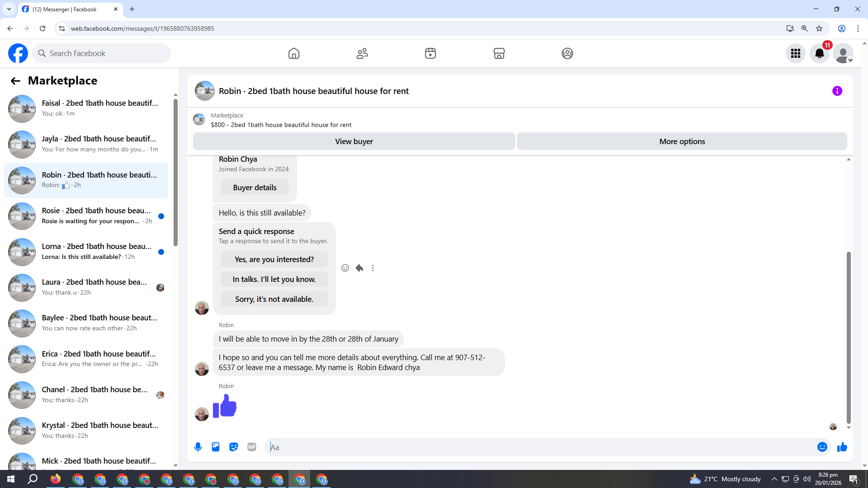Open the browser zoom control icon

click(x=804, y=28)
